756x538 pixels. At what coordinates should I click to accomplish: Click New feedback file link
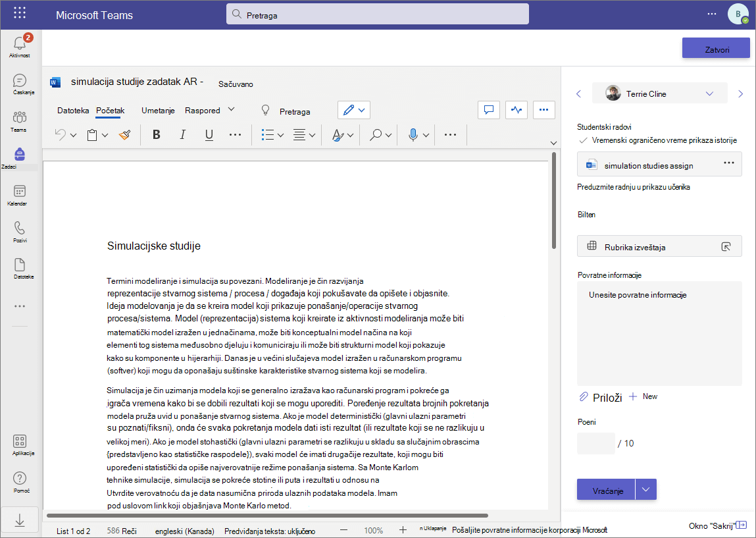643,396
